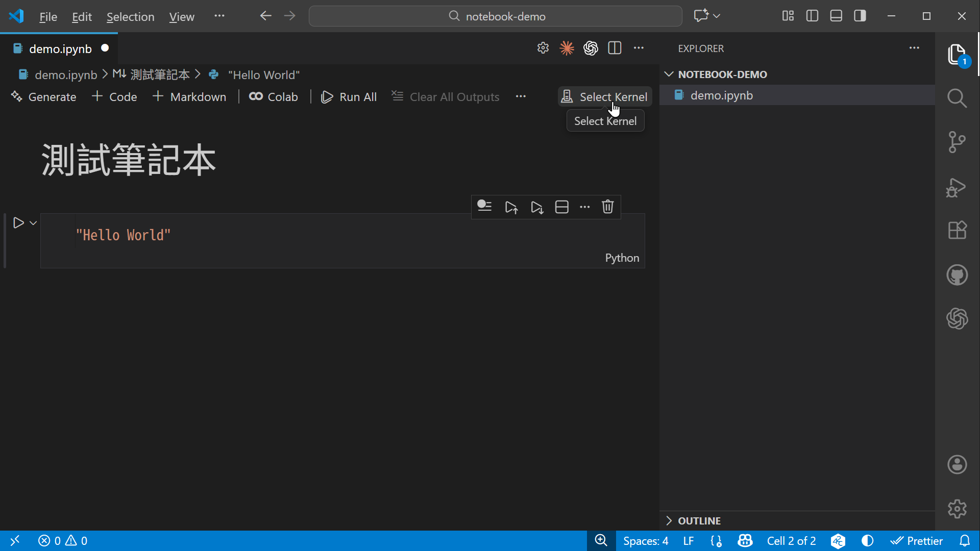This screenshot has width=980, height=551.
Task: Open the zoom indicator in status bar
Action: coord(601,540)
